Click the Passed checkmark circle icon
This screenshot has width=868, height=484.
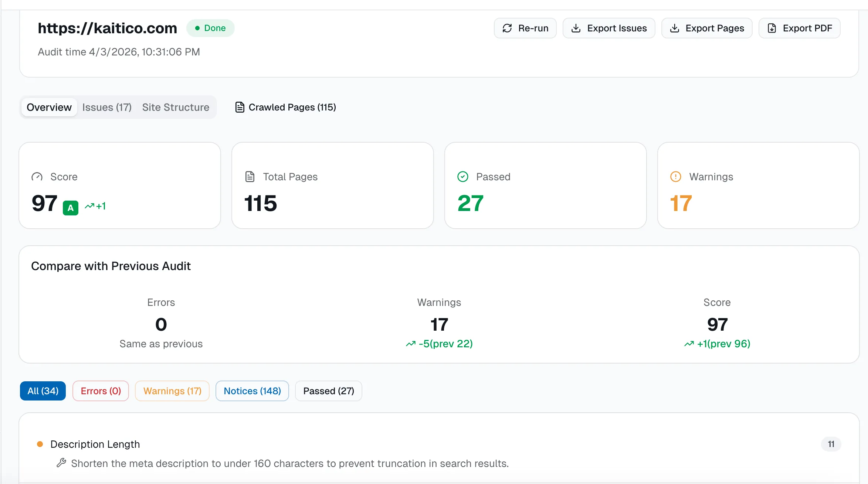pyautogui.click(x=463, y=177)
